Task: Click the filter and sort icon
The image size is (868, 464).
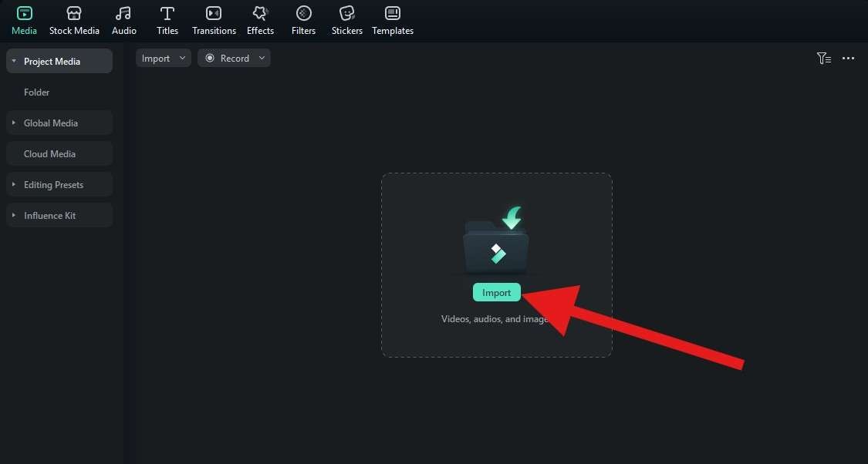Action: pos(824,58)
